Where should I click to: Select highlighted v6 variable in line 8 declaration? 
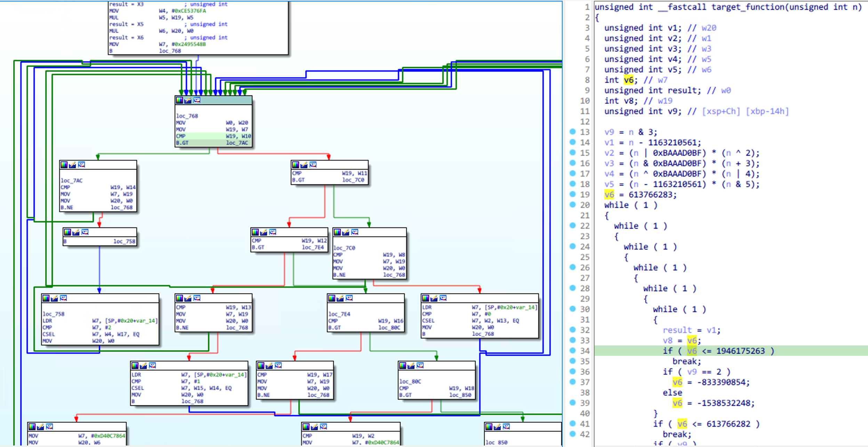628,80
